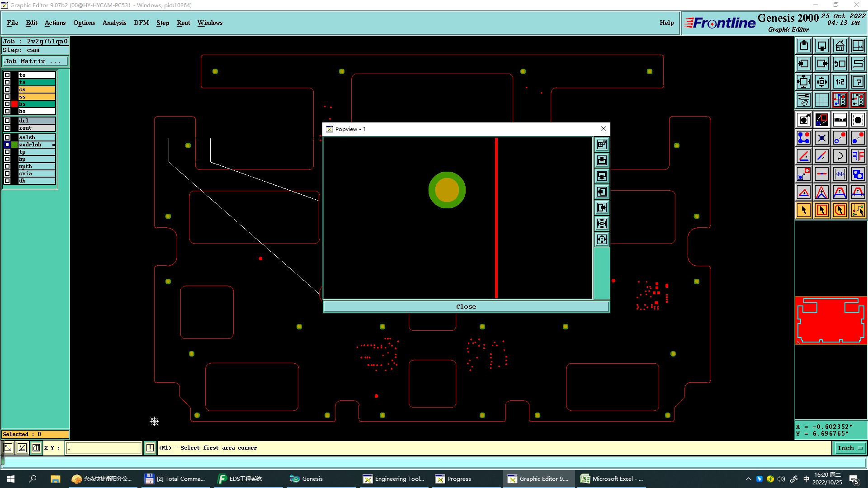Select the measure ruler tool
The image size is (868, 488).
point(840,120)
